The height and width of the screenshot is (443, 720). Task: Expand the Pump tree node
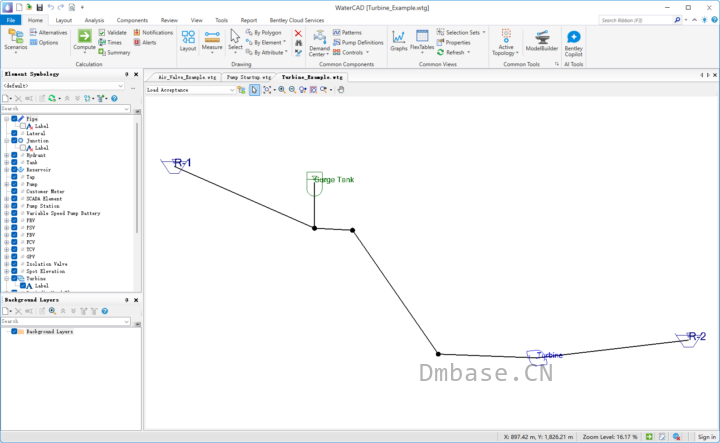pos(6,184)
